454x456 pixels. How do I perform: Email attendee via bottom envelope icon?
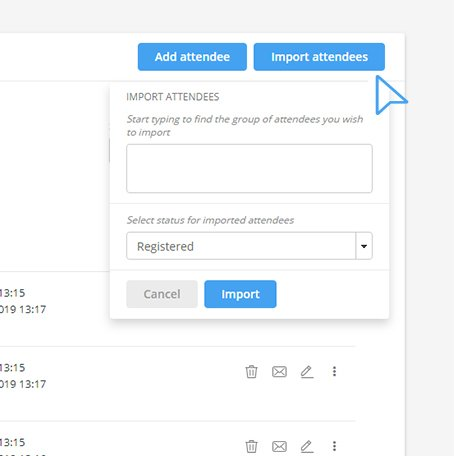(279, 446)
